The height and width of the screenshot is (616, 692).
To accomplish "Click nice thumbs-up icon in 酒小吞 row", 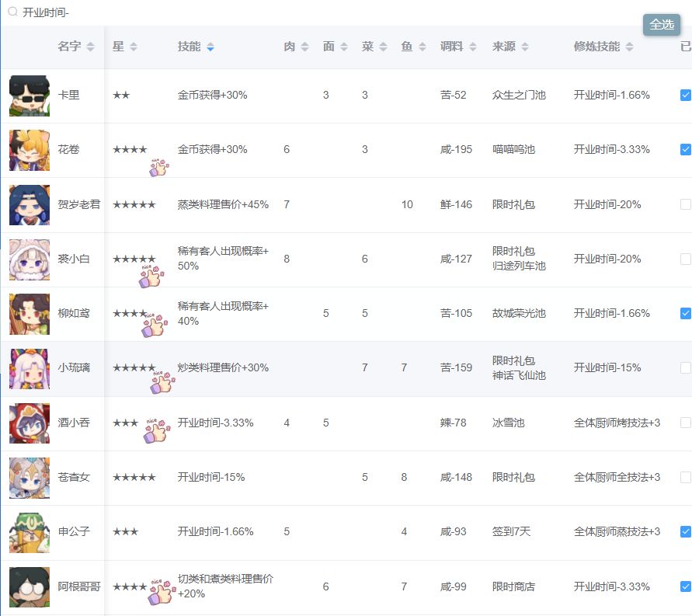I will [157, 430].
